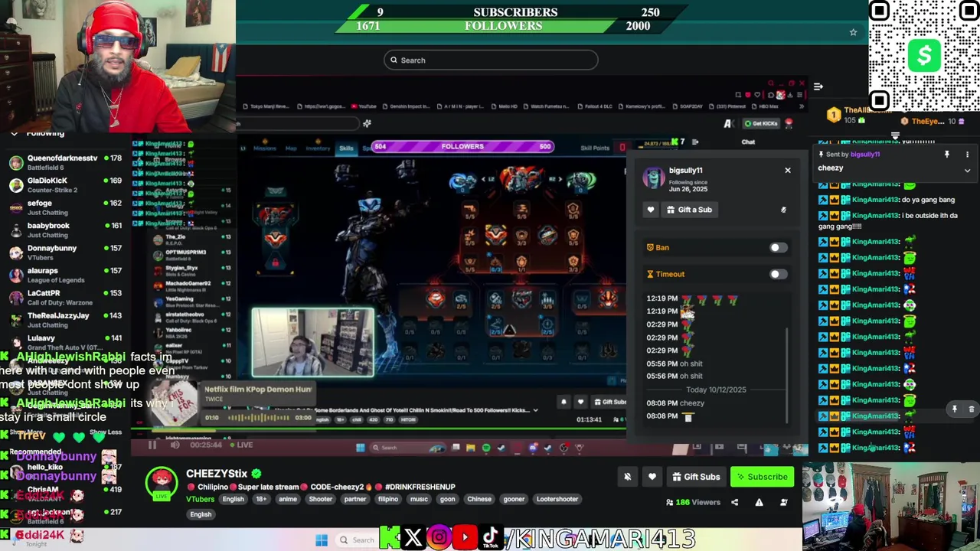Share the stream via share icon
The width and height of the screenshot is (980, 551).
(x=734, y=503)
